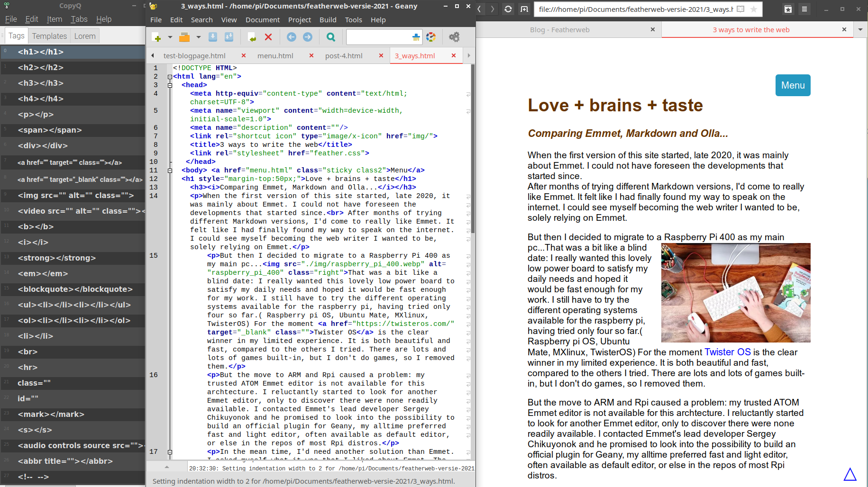Bookmark this page with the star
The width and height of the screenshot is (868, 487).
753,9
